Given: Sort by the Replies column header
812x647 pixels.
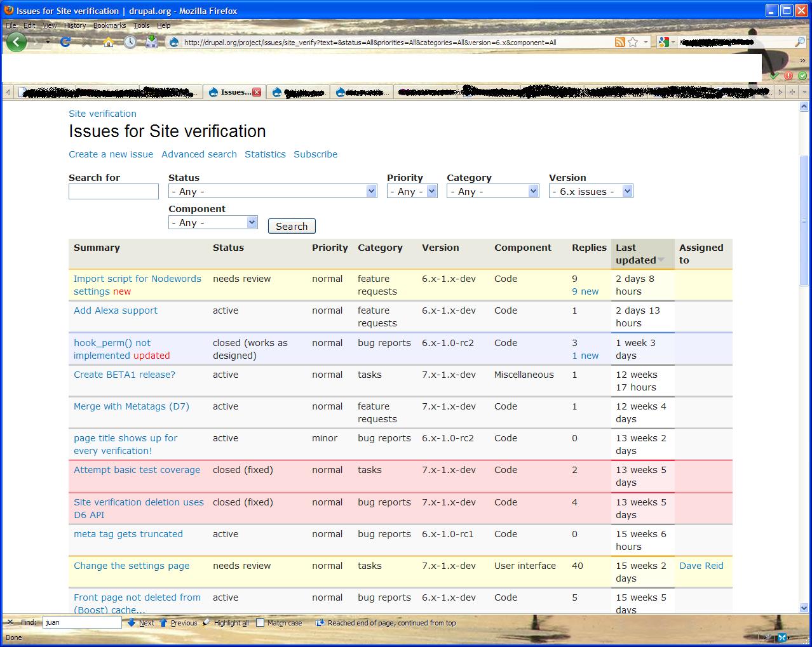Looking at the screenshot, I should (x=589, y=248).
